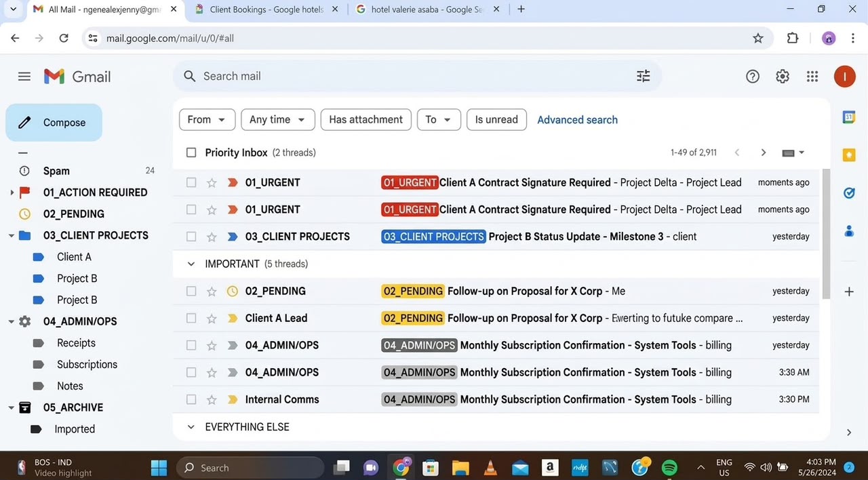
Task: Check the Client A Lead email checkbox
Action: [x=191, y=318]
